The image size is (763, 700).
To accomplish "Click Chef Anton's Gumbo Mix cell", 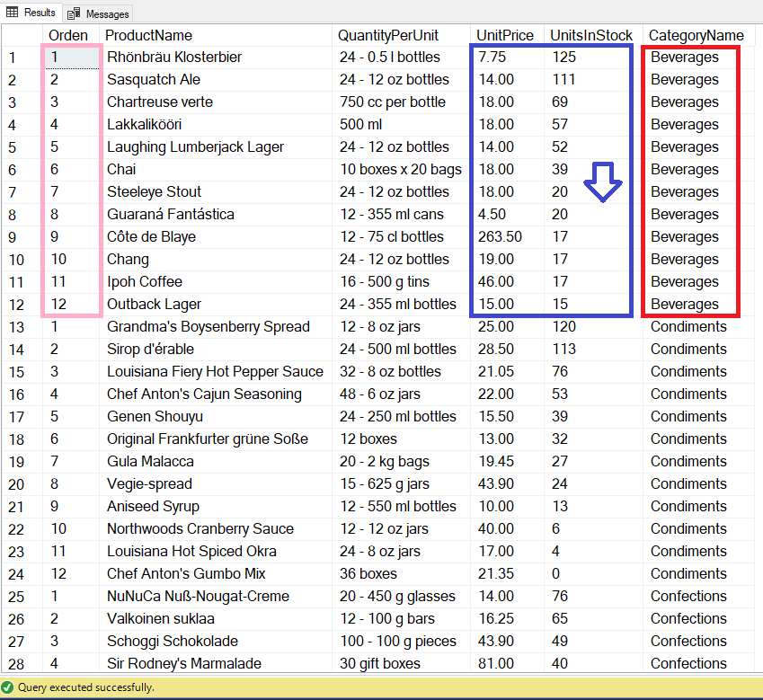I will click(x=216, y=573).
